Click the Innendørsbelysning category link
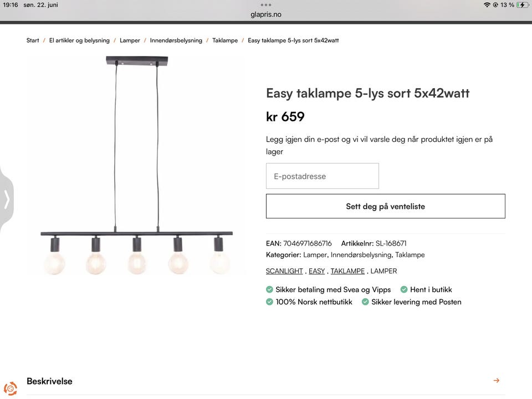Viewport: 532px width, 399px height. 361,255
